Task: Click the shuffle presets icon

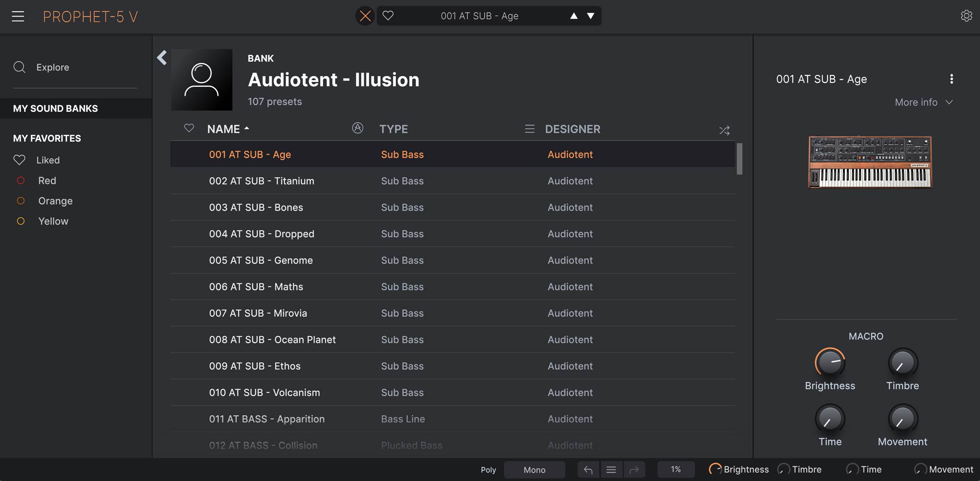Action: pyautogui.click(x=724, y=130)
